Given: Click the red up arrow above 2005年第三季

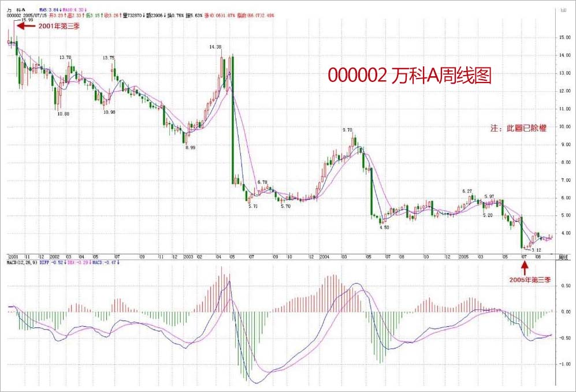Looking at the screenshot, I should [525, 268].
